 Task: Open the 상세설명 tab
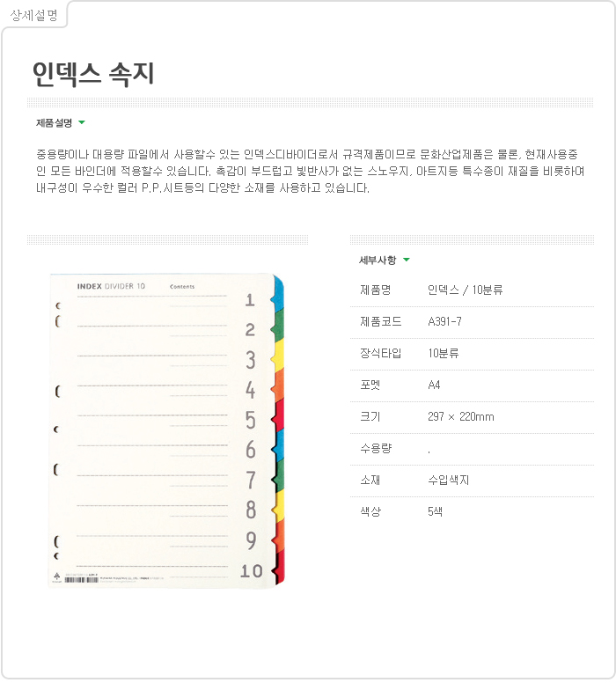coord(34,14)
